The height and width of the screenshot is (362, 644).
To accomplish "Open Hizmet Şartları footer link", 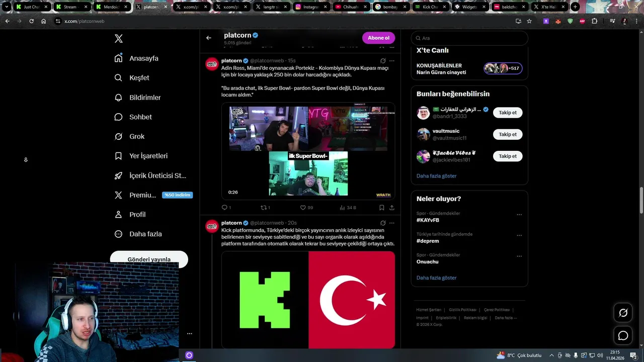I will tap(429, 310).
